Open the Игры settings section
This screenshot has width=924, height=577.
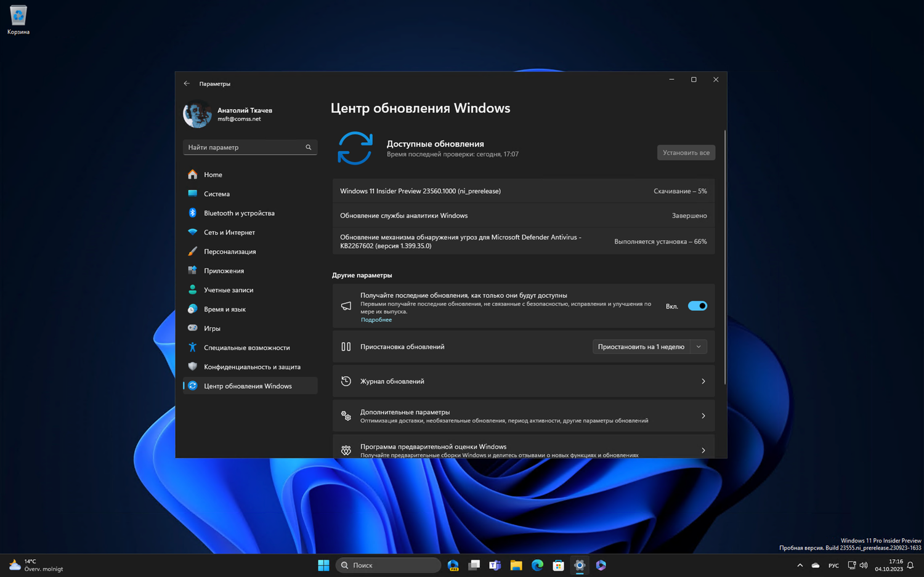(x=213, y=328)
